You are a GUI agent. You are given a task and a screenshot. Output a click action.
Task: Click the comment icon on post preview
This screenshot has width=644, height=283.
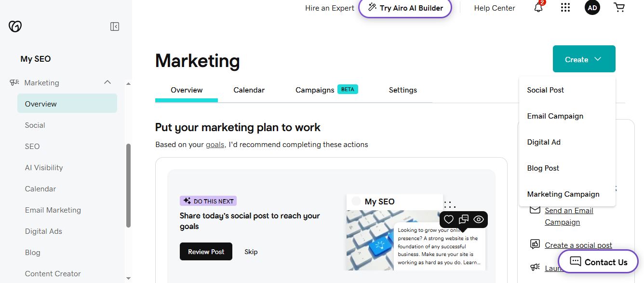pyautogui.click(x=464, y=220)
